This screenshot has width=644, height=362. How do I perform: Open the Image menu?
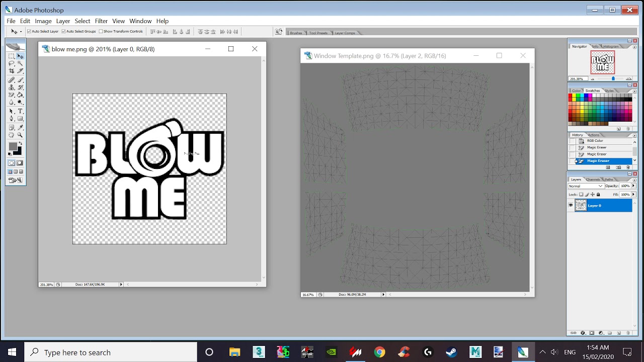pyautogui.click(x=43, y=21)
